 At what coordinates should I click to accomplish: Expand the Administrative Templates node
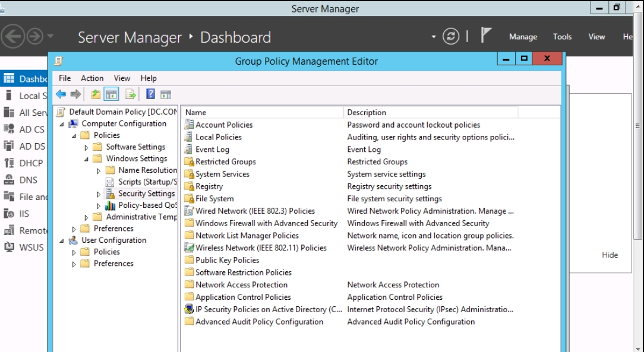[x=86, y=217]
